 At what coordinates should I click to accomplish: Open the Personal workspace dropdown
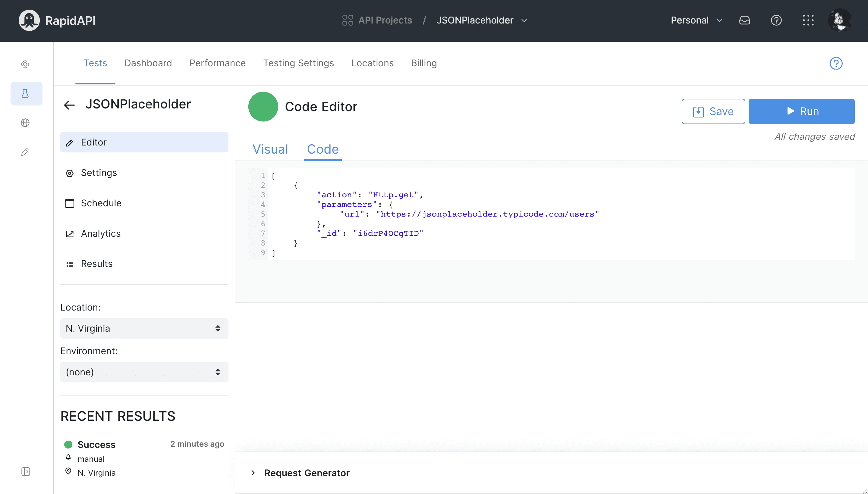coord(697,20)
